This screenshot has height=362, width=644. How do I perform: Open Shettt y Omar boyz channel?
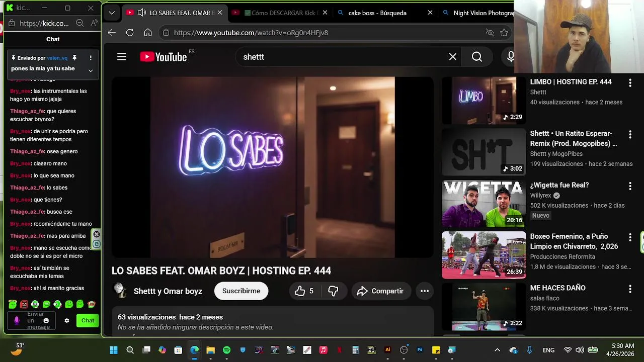(168, 291)
